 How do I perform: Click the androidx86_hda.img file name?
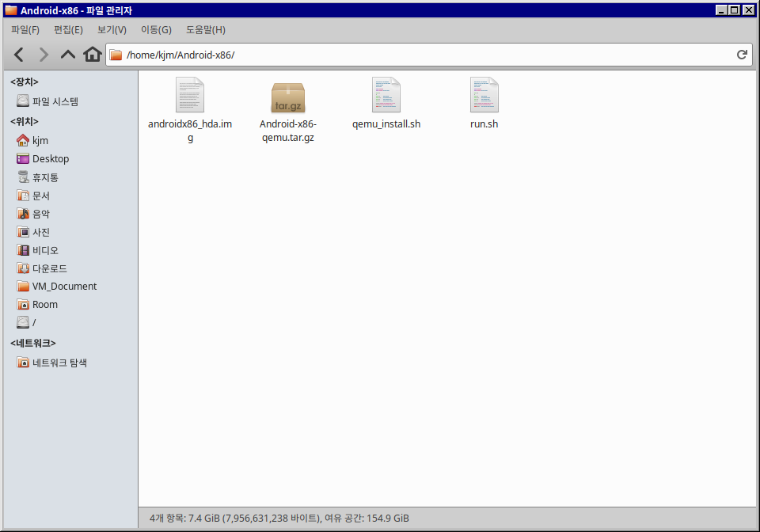(x=190, y=131)
